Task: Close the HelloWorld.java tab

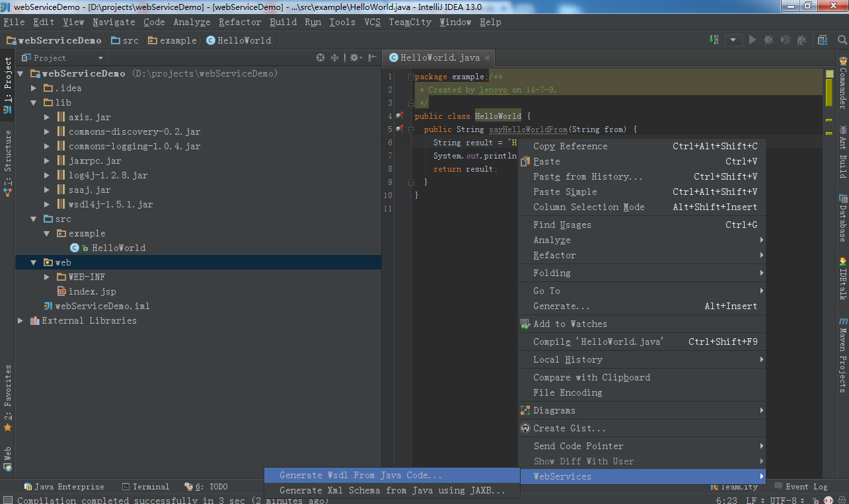Action: [488, 57]
